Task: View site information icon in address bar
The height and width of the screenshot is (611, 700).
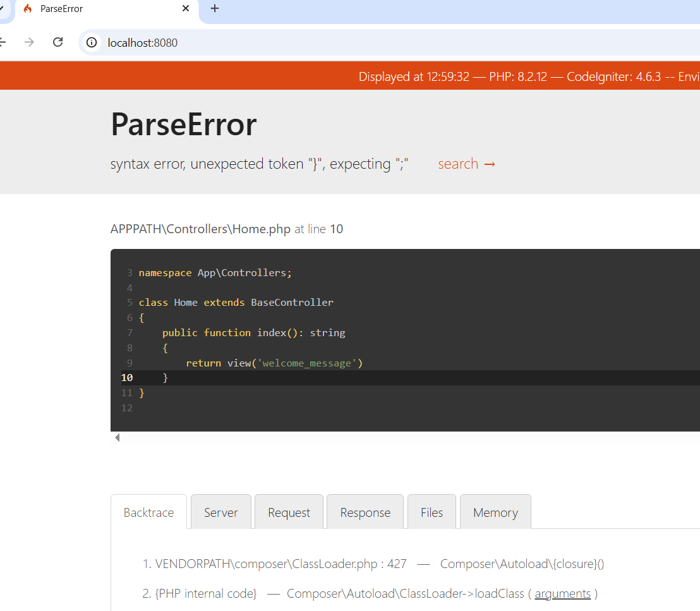Action: tap(92, 42)
